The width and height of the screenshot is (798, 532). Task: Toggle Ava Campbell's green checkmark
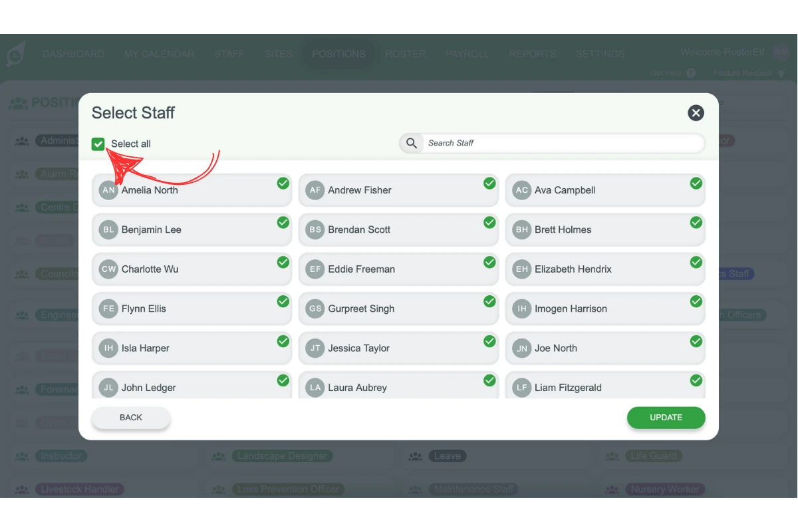point(696,183)
